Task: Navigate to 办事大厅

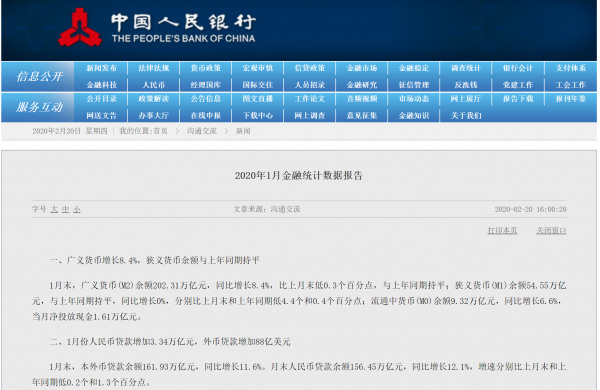Action: tap(153, 116)
